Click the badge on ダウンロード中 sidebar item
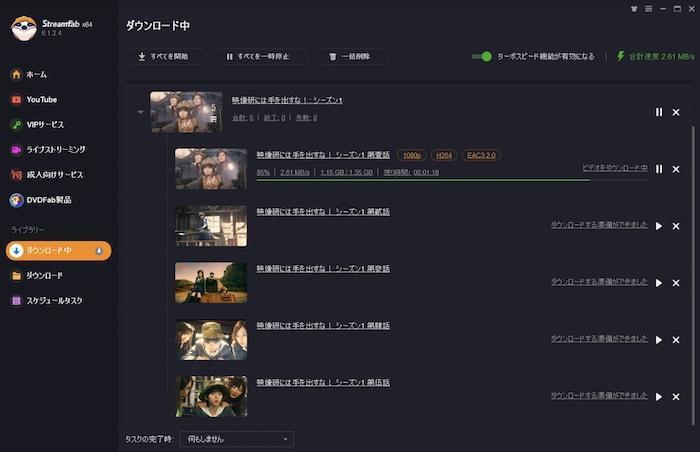 (x=99, y=251)
